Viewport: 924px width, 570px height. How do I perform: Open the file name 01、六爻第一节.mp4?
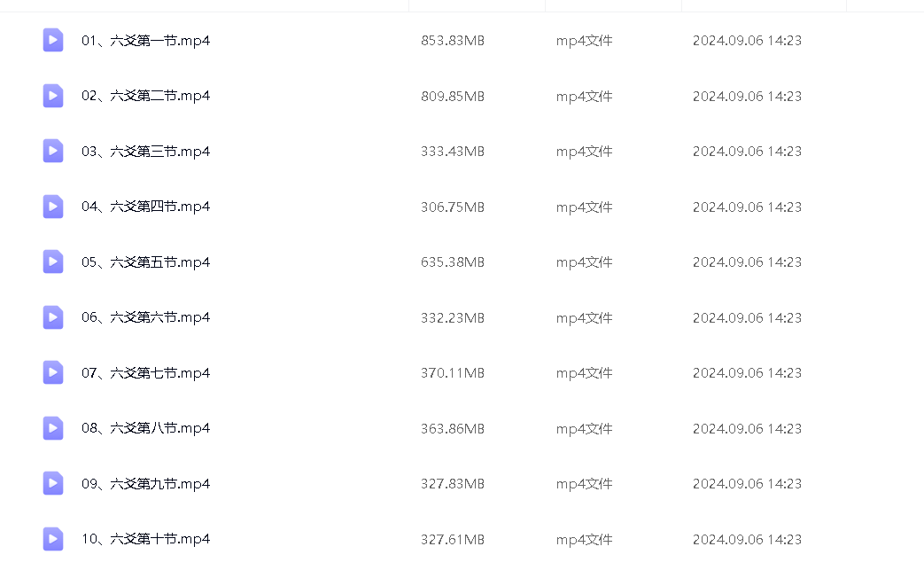[145, 41]
